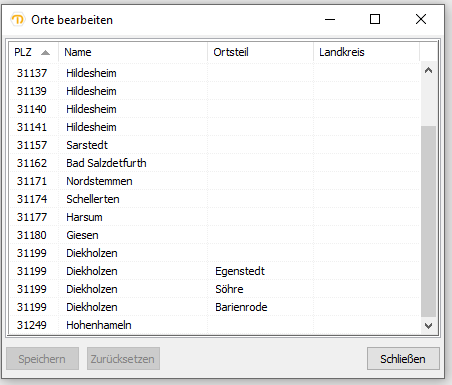Click the Schließen button

point(403,359)
